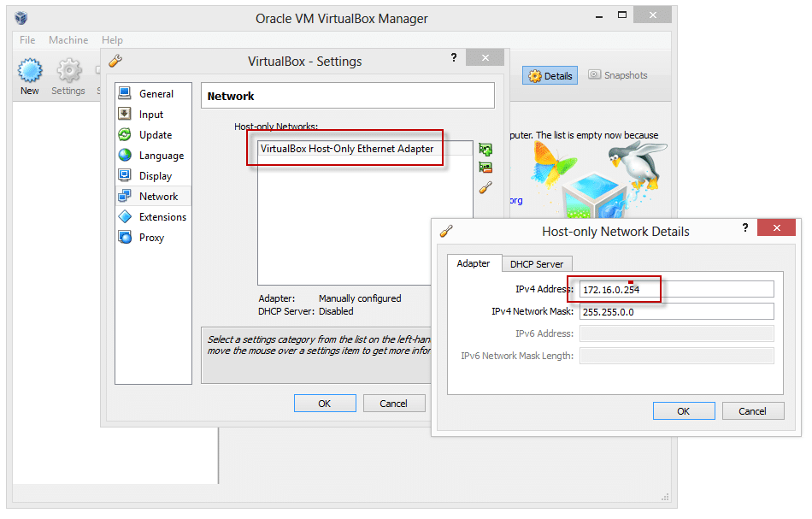Cancel the VirtualBox Settings dialog
The width and height of the screenshot is (812, 519).
pyautogui.click(x=393, y=404)
